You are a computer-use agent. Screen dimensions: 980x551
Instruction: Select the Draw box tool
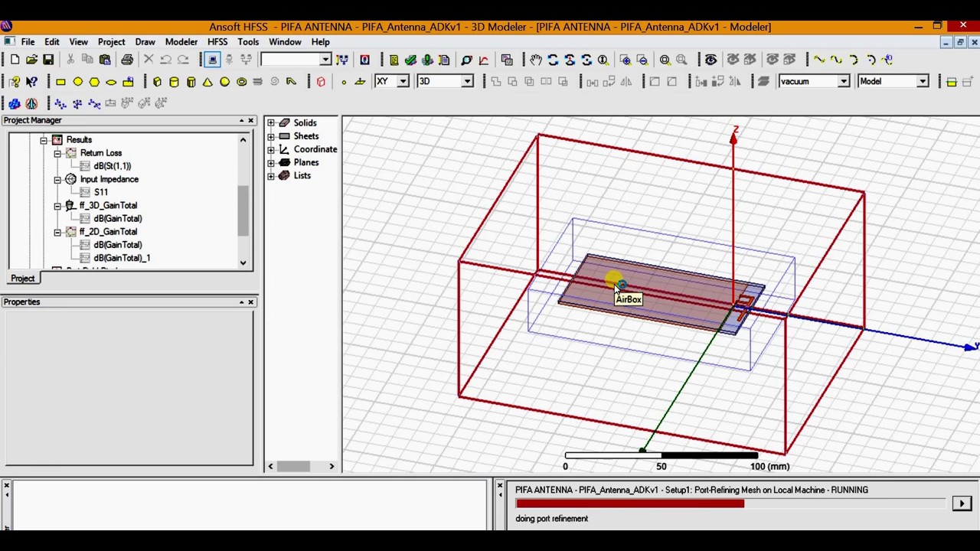coord(157,82)
